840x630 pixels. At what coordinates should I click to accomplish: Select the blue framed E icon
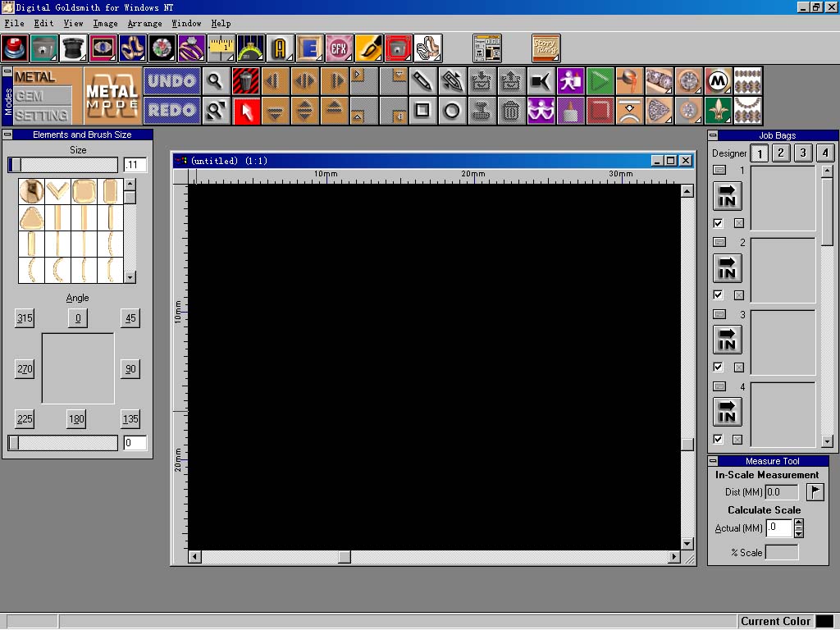click(309, 48)
